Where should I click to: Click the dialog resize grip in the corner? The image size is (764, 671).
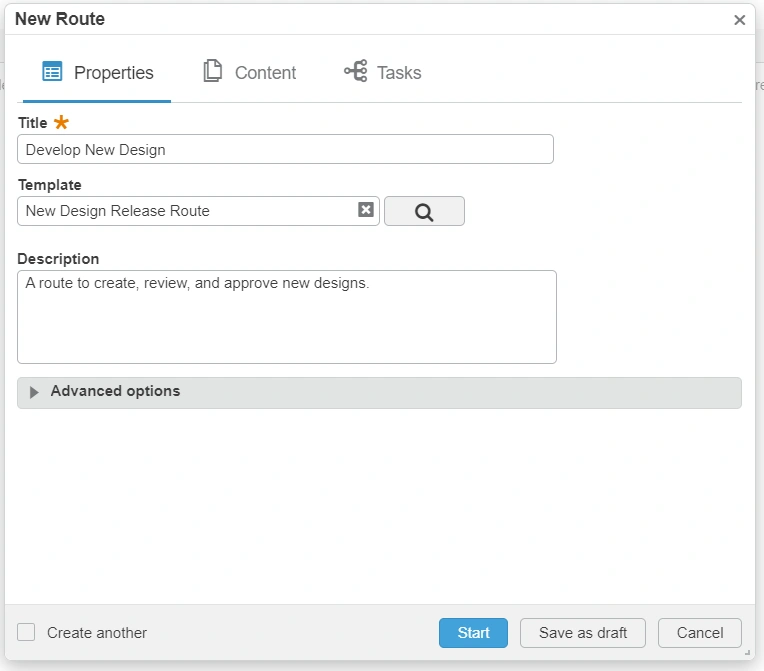coord(746,652)
